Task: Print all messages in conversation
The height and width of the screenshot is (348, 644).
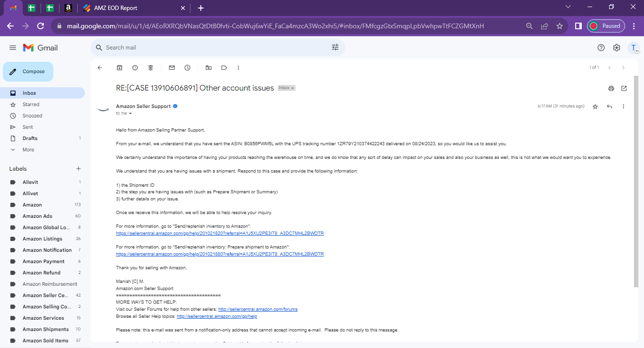Action: point(611,88)
